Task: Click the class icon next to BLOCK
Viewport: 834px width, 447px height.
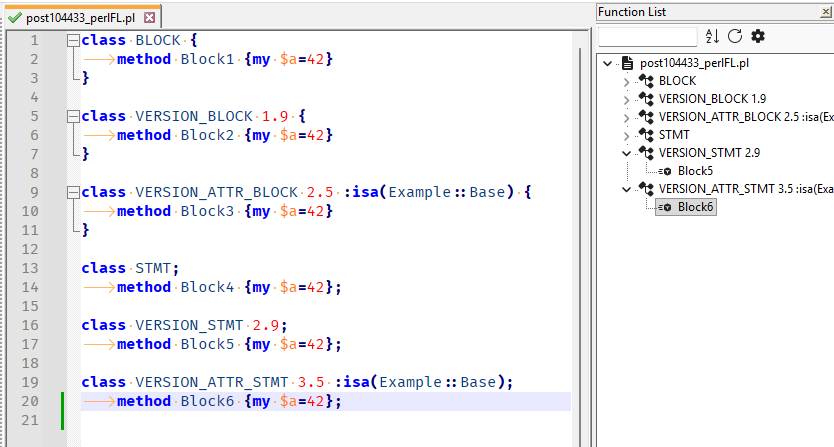Action: [x=645, y=81]
